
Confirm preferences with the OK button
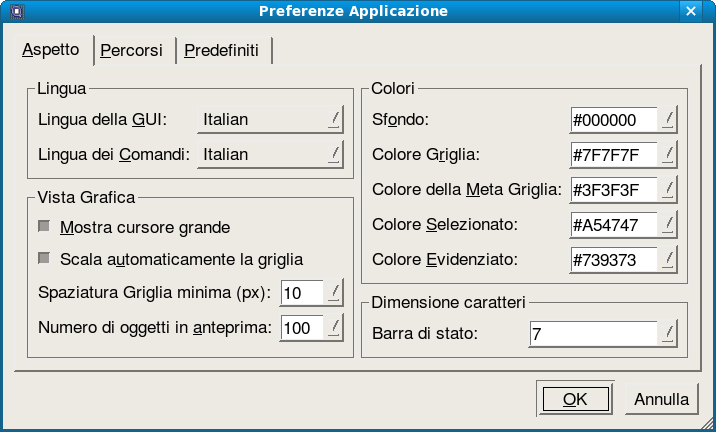tap(575, 399)
